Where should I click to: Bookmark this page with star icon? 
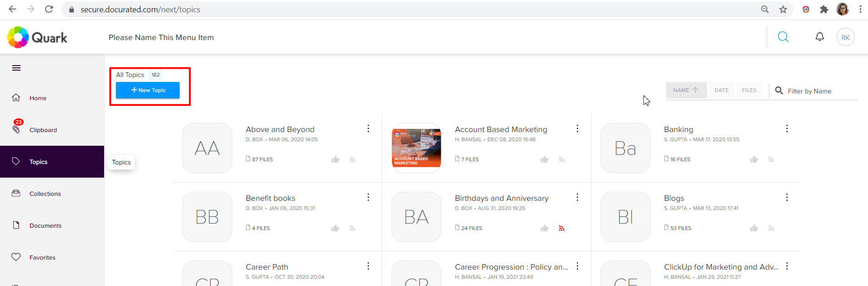783,9
